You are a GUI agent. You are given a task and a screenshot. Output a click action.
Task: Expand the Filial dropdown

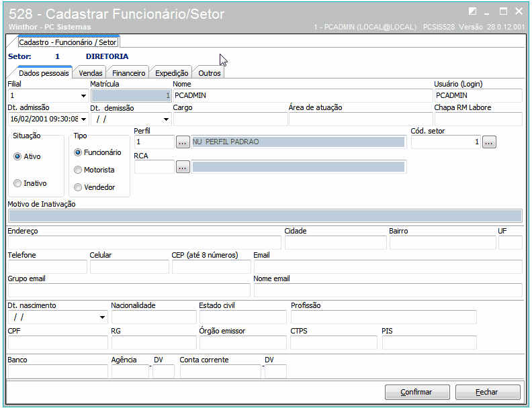[83, 96]
